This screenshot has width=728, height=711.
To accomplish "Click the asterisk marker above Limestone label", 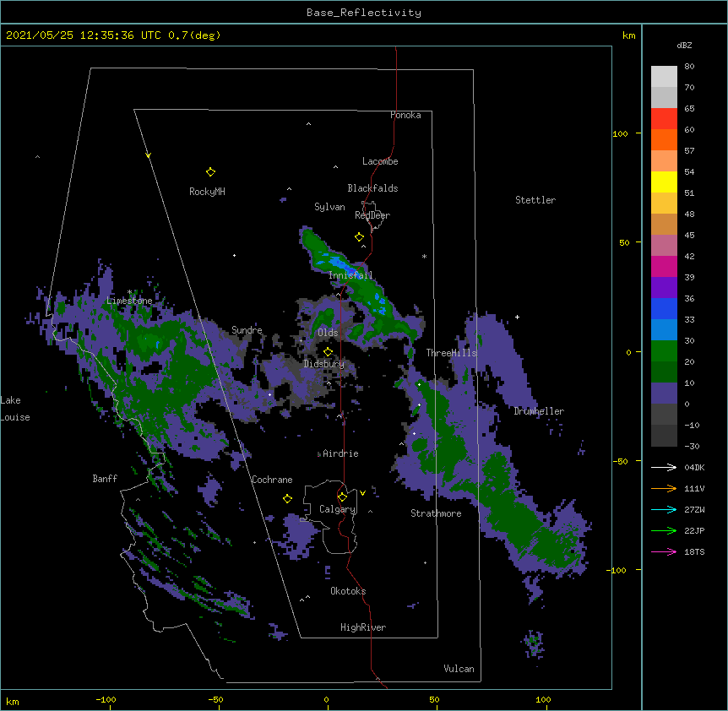I will click(129, 292).
